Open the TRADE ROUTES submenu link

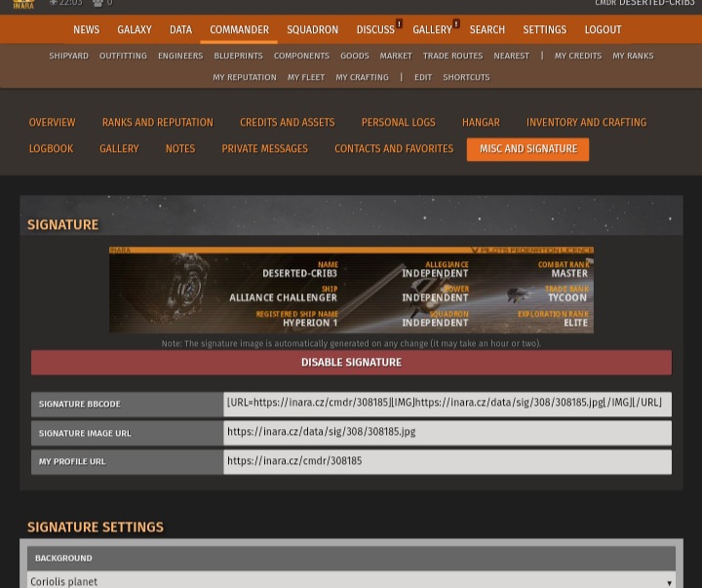coord(453,56)
